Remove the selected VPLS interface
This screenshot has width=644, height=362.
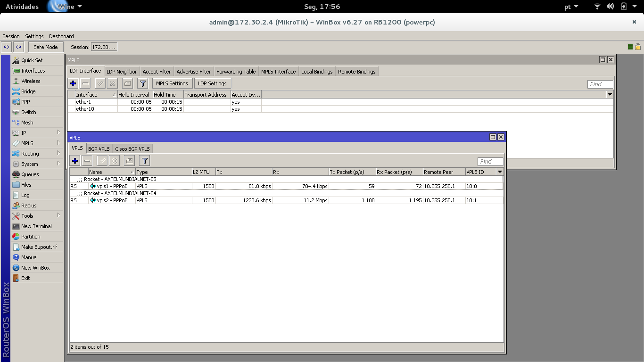(87, 161)
